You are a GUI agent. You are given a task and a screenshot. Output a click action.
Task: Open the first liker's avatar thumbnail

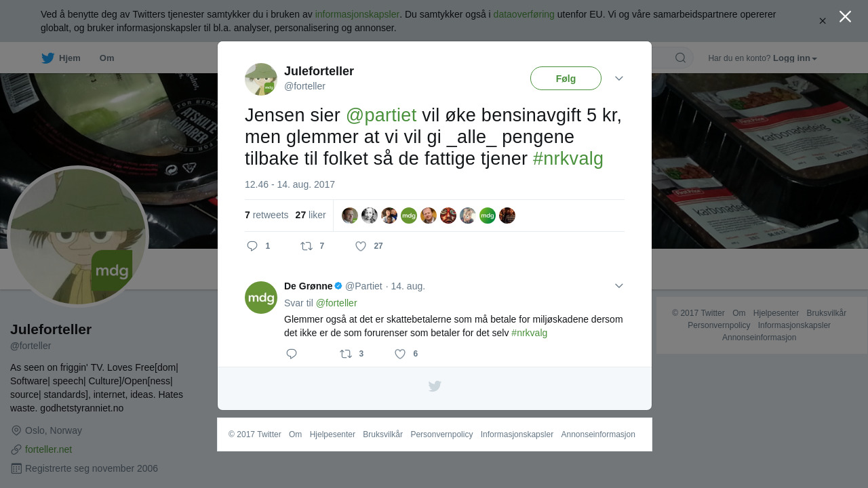point(350,216)
